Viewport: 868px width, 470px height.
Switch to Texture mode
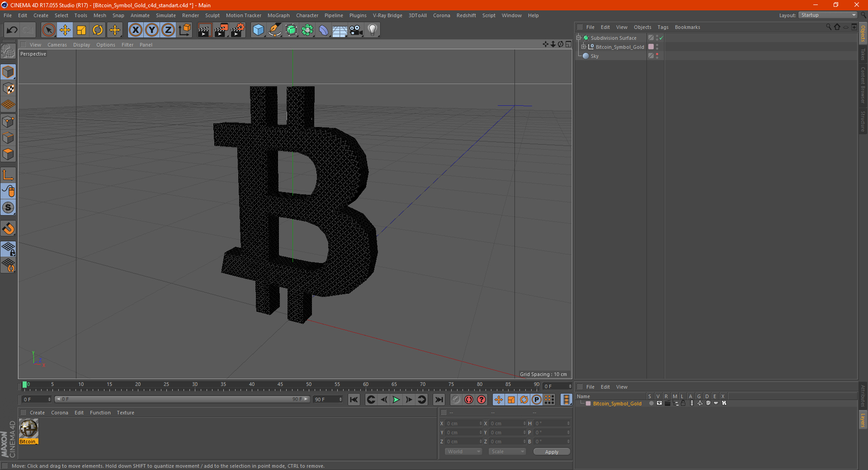click(x=8, y=89)
